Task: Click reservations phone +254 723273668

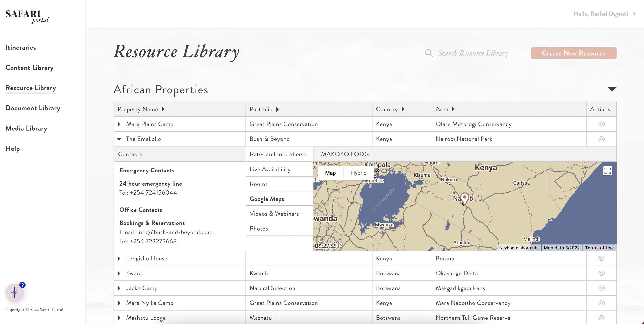Action: pyautogui.click(x=153, y=241)
